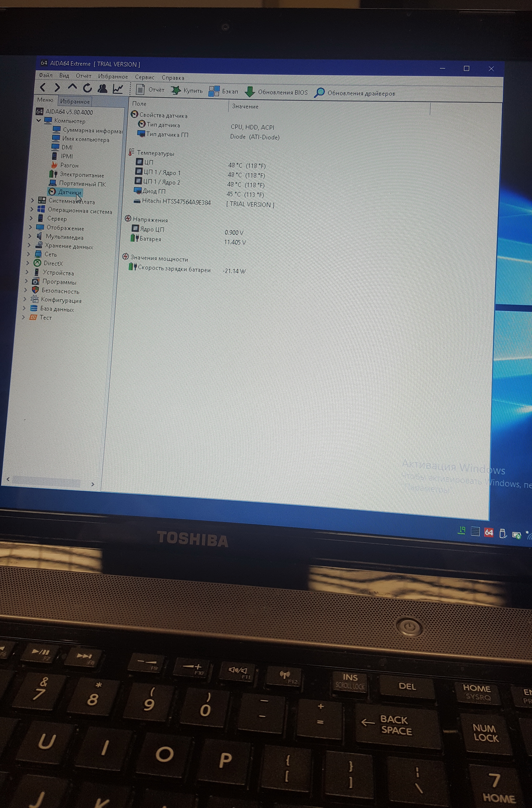
Task: Click the Программы tree icon
Action: coord(35,281)
